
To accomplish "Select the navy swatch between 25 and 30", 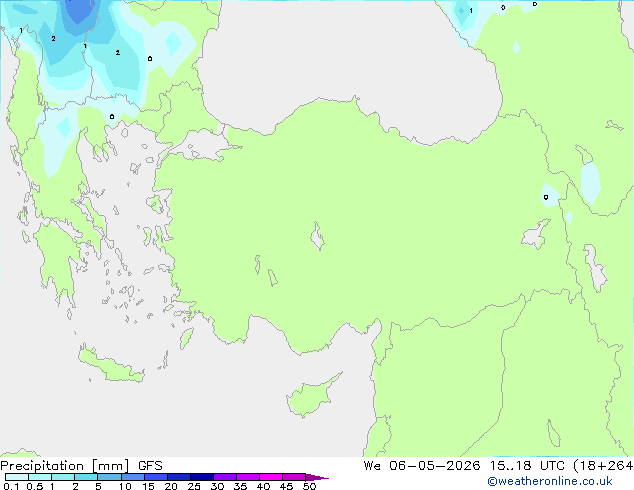I will point(202,477).
